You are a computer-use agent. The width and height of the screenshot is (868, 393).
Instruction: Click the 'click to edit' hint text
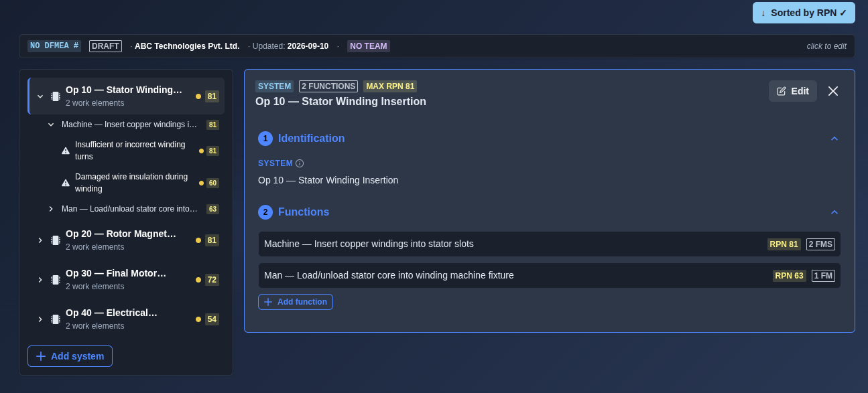click(826, 46)
